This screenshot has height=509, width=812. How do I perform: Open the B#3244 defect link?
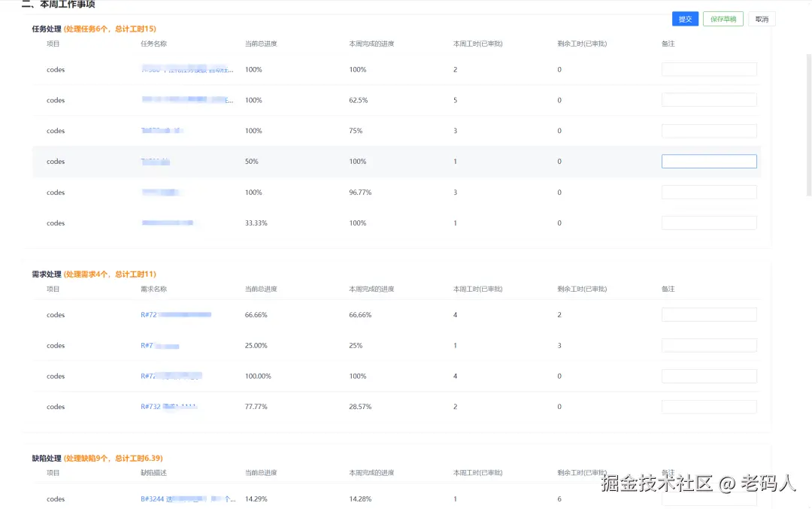coord(188,499)
